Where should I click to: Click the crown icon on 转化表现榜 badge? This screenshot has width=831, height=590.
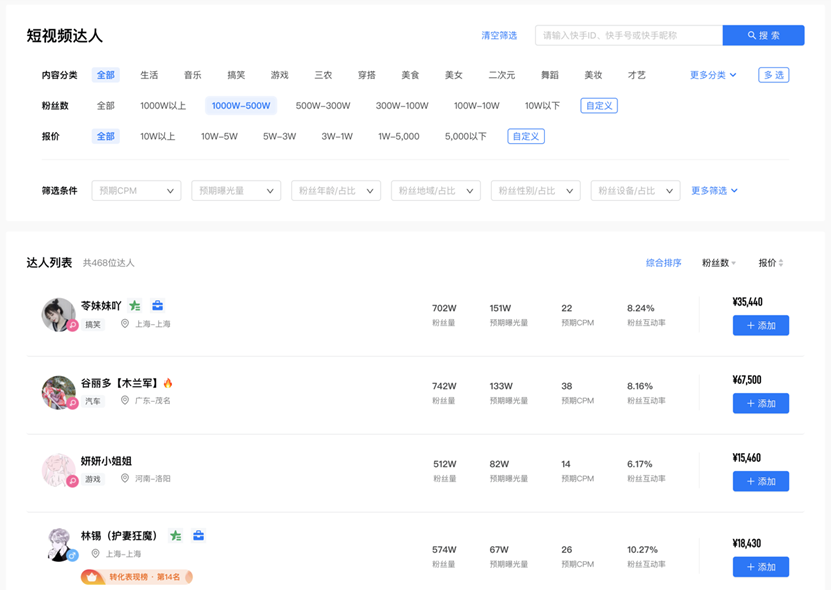[93, 577]
